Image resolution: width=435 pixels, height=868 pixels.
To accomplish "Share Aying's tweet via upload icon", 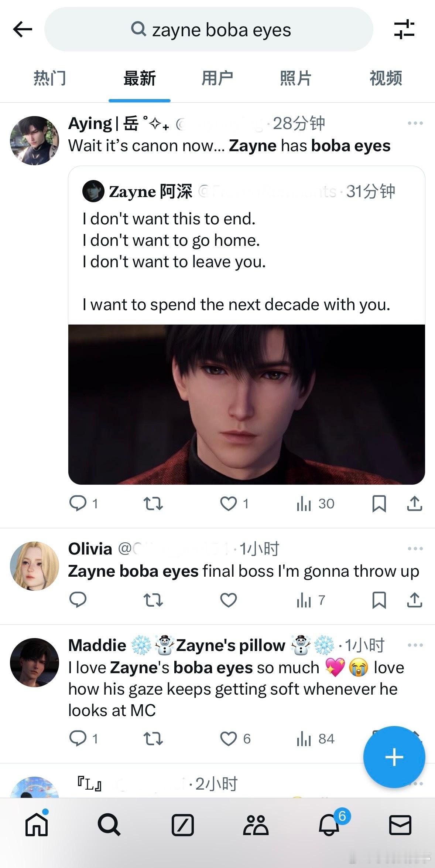I will tap(414, 503).
